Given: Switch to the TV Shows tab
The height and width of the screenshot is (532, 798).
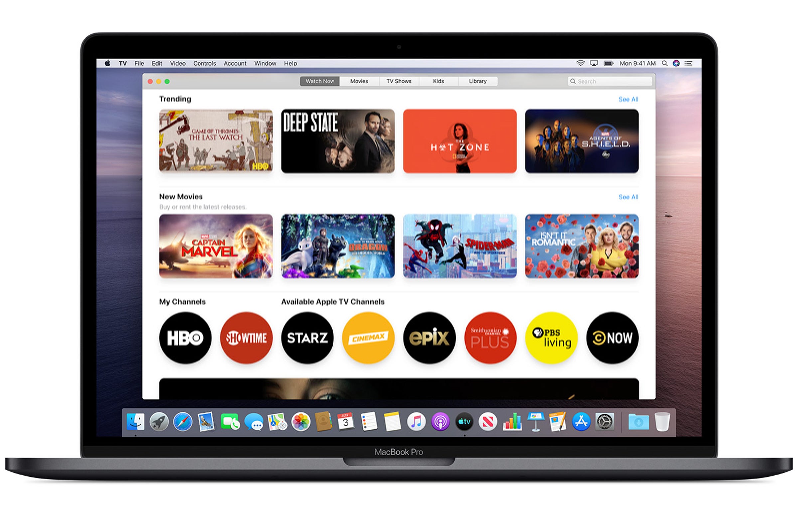Looking at the screenshot, I should point(398,82).
